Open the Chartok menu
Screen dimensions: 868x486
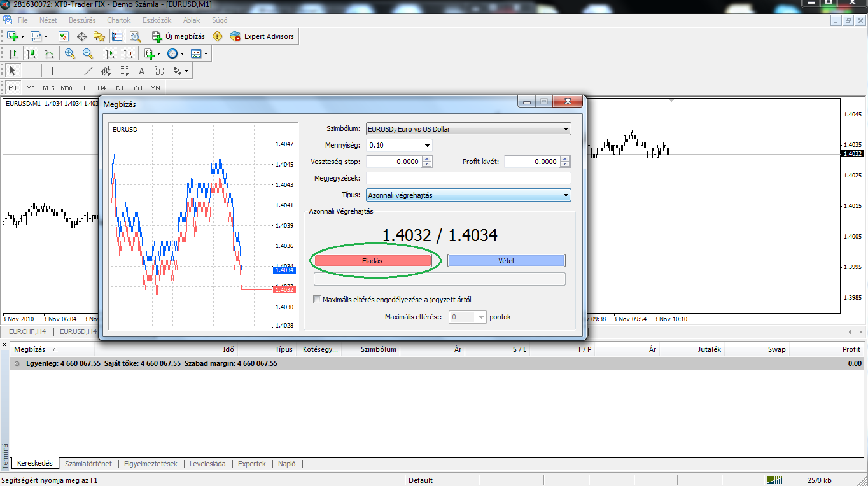(118, 20)
